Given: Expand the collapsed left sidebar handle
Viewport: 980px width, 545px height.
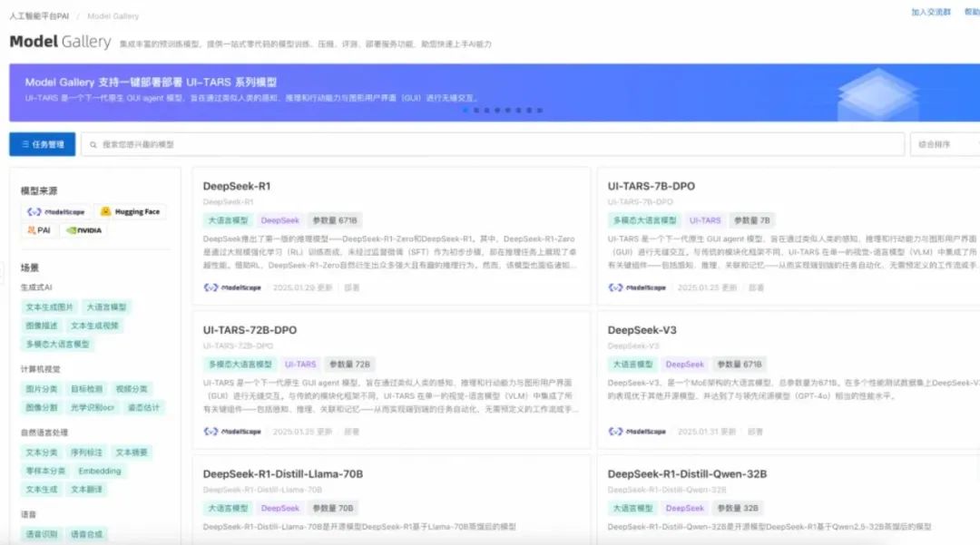Looking at the screenshot, I should tap(3, 269).
